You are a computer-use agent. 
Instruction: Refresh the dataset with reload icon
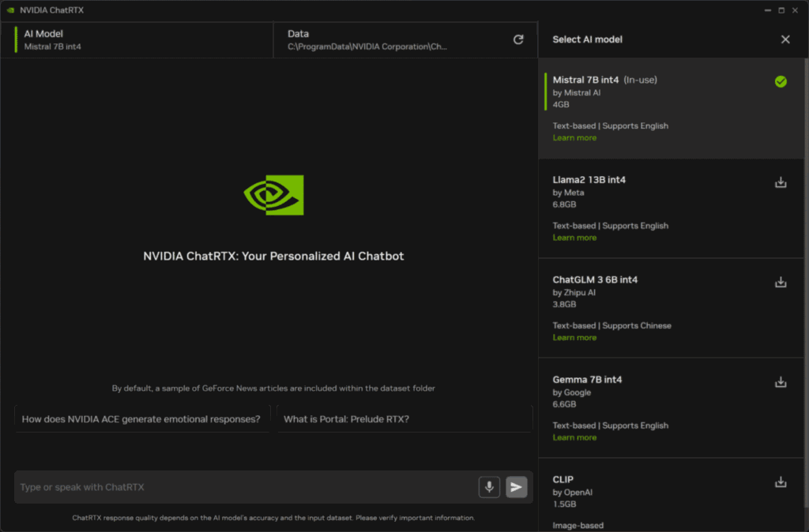click(x=518, y=39)
